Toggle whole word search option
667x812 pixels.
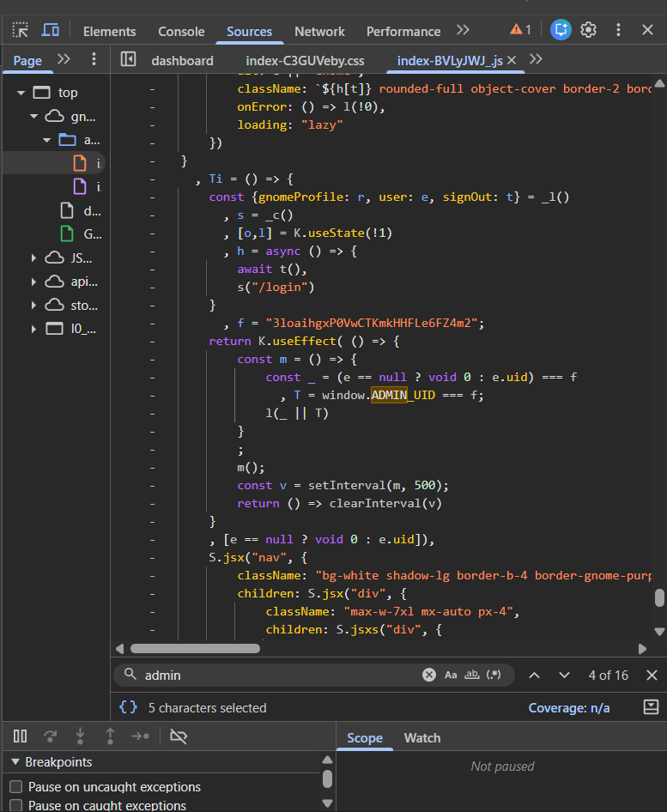pos(472,675)
